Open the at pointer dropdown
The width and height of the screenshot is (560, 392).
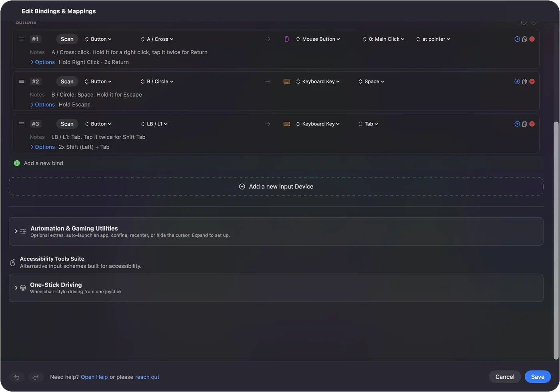[x=433, y=39]
